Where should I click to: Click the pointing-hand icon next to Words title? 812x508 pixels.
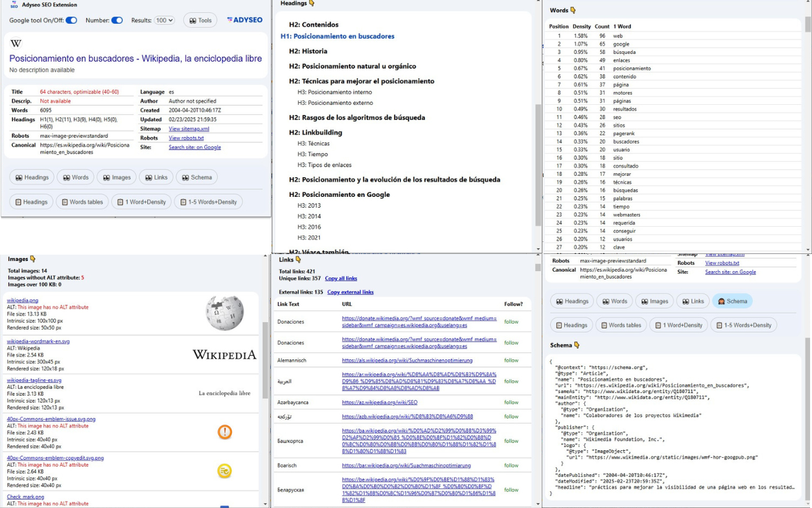click(573, 10)
